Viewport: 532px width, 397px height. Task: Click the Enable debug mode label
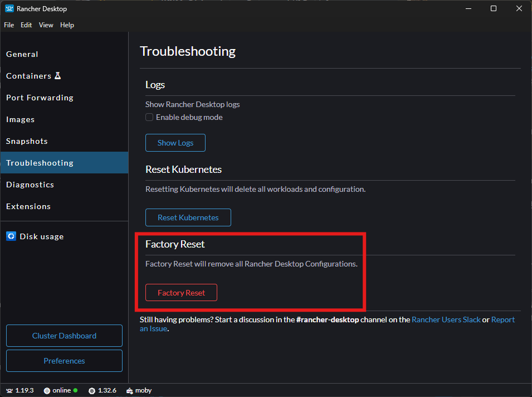coord(189,117)
